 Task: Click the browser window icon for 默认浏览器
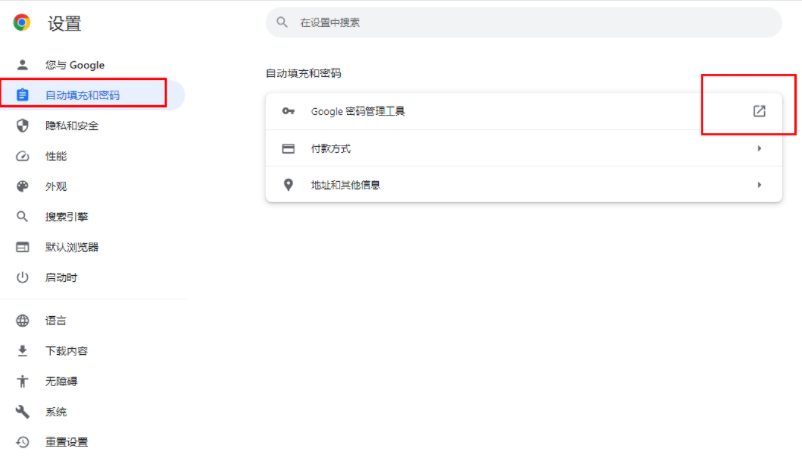22,247
